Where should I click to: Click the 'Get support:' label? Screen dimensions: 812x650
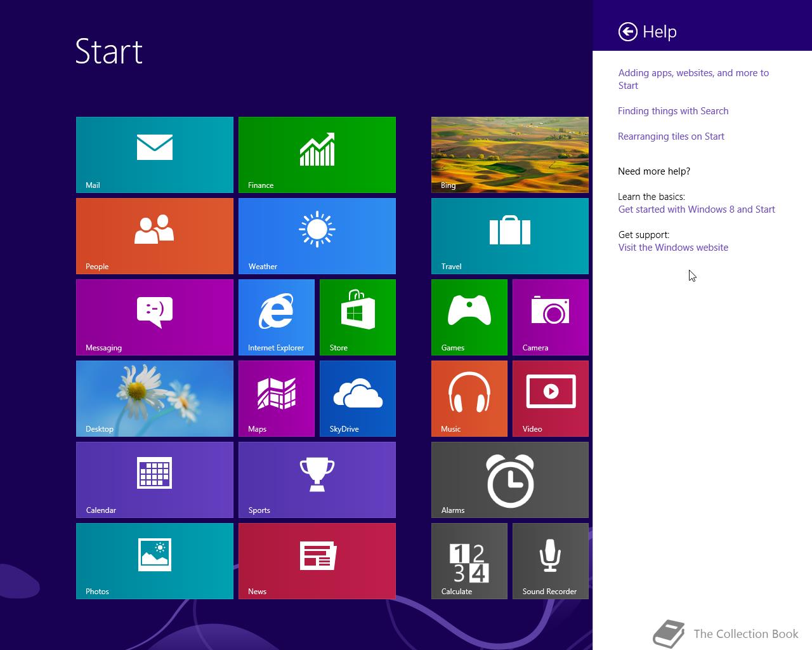pyautogui.click(x=644, y=235)
